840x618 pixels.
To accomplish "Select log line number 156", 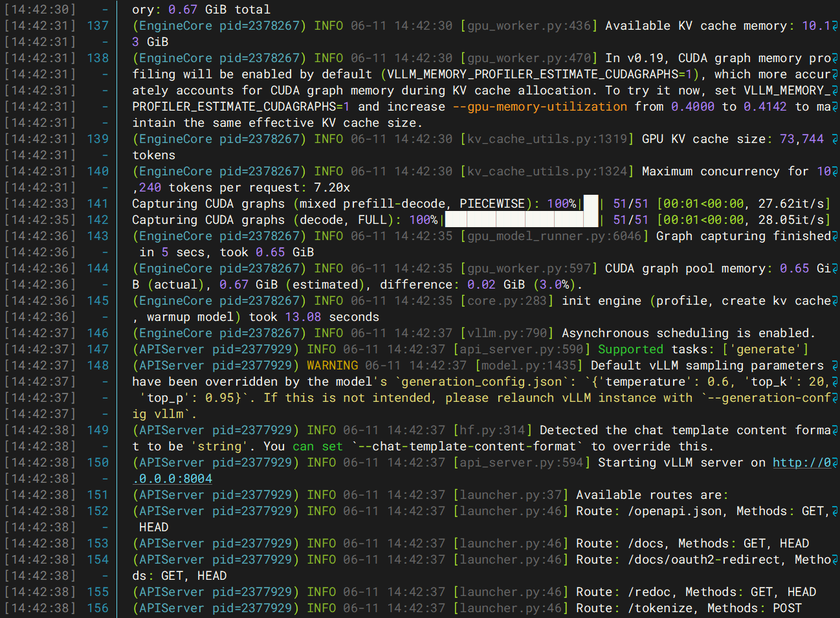I will [98, 608].
